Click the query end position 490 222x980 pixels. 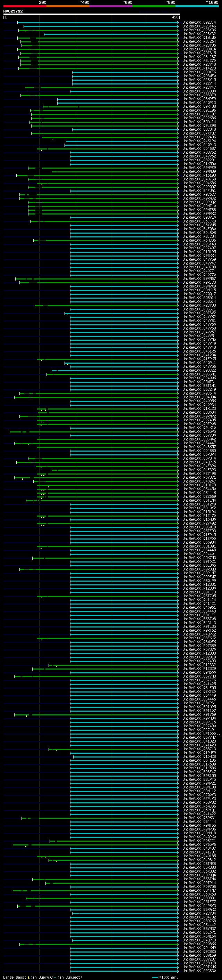[175, 17]
